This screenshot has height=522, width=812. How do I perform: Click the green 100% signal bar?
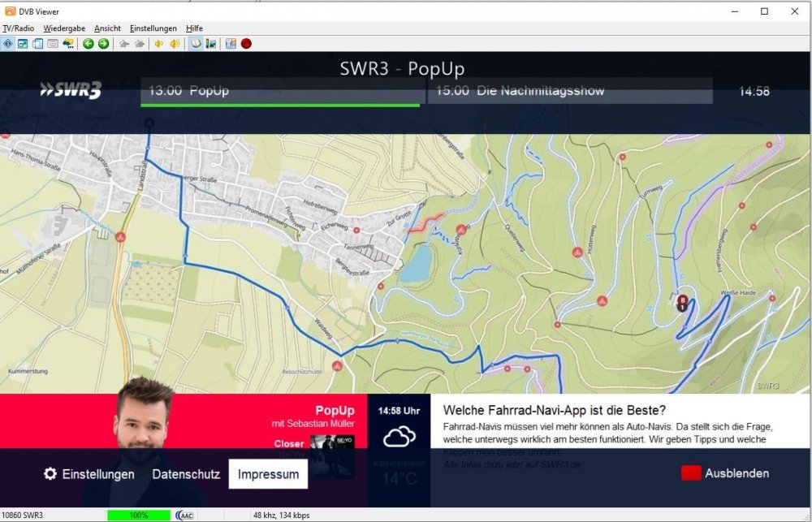coord(139,516)
